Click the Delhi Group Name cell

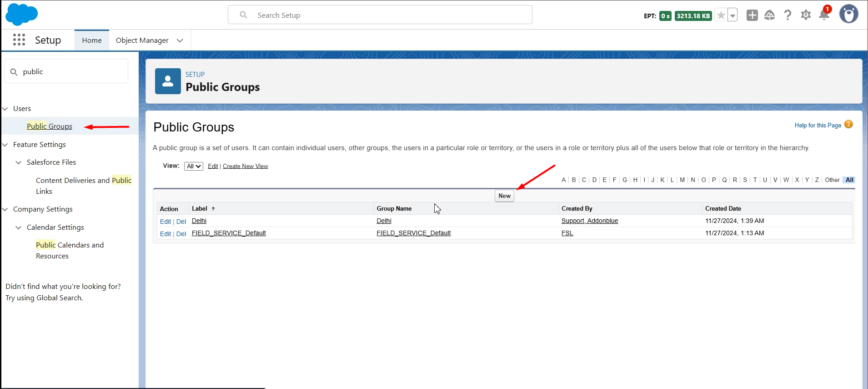tap(384, 221)
